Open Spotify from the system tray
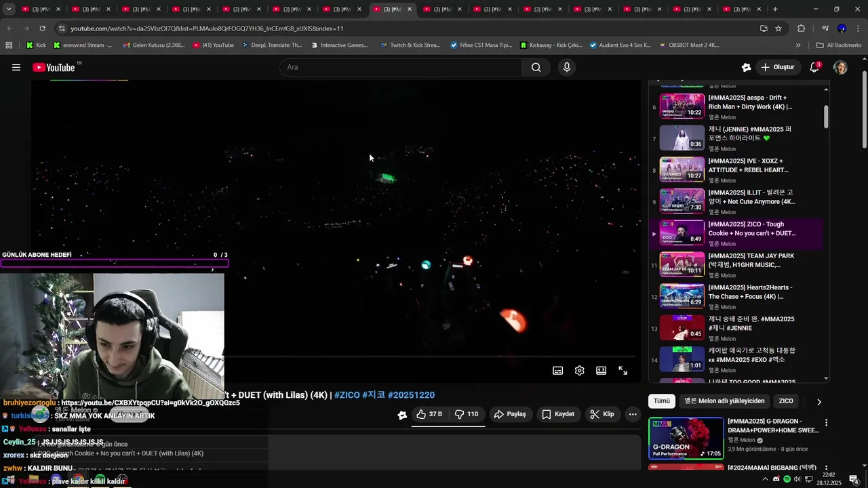This screenshot has width=868, height=488. [x=787, y=479]
